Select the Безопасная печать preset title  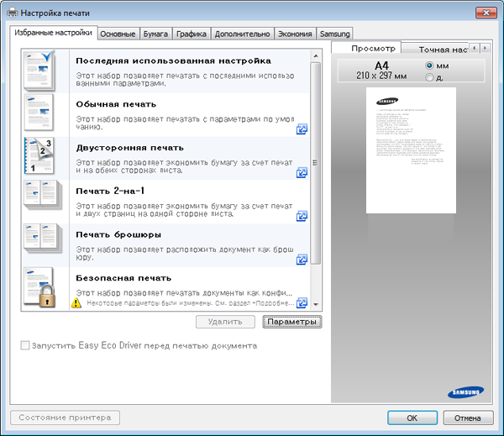point(123,278)
